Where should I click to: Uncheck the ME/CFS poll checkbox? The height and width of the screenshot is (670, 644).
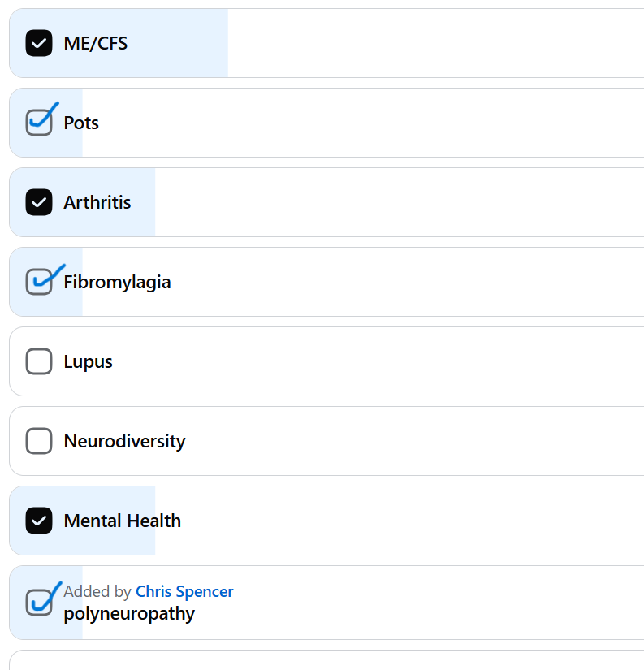click(39, 43)
